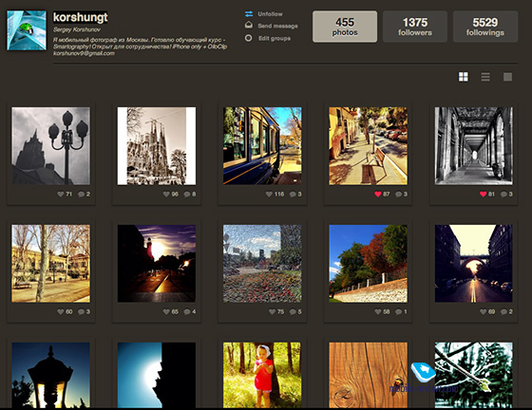
Task: Unlike the arcade corridor photo with 81 likes
Action: pos(484,195)
